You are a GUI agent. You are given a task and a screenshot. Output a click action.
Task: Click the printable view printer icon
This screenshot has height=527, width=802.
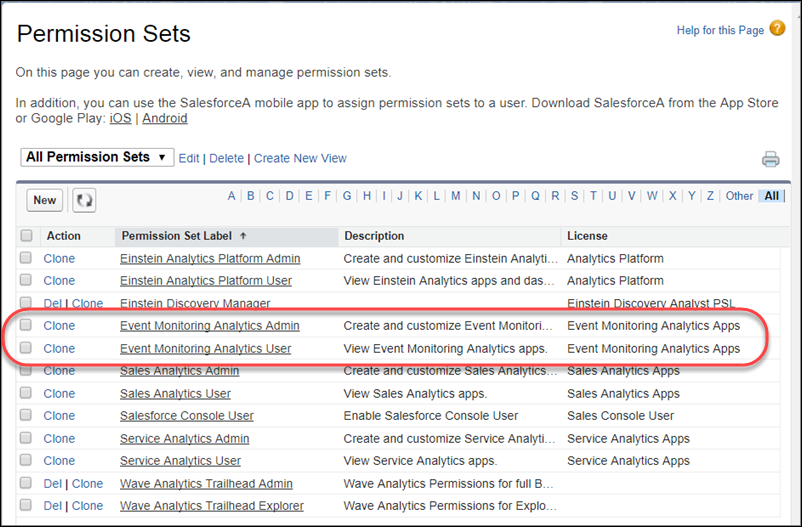pyautogui.click(x=770, y=159)
